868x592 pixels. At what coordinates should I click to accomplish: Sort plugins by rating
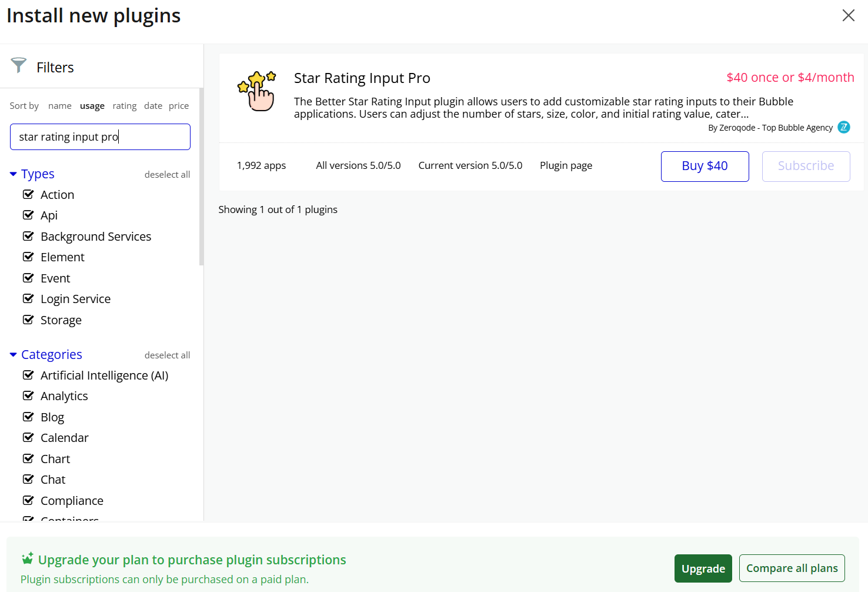coord(124,106)
